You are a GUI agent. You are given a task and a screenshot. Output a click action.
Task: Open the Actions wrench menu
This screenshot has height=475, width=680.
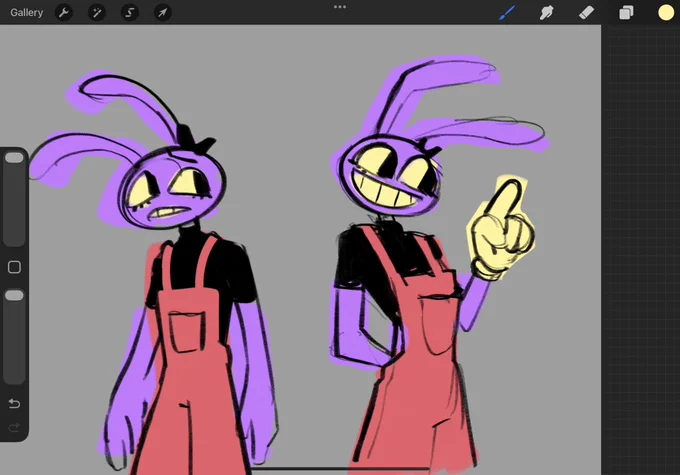click(64, 13)
